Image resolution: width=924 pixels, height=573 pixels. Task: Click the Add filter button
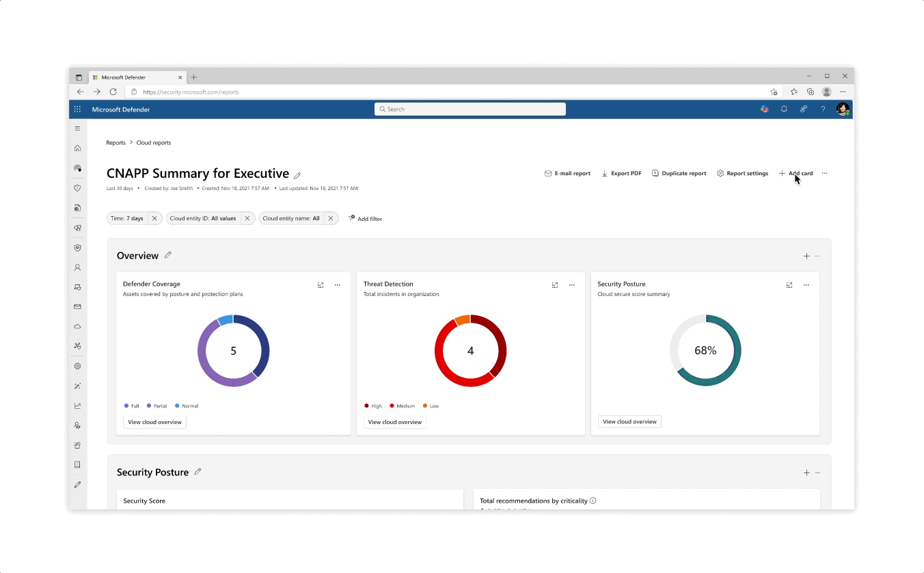[x=365, y=219]
